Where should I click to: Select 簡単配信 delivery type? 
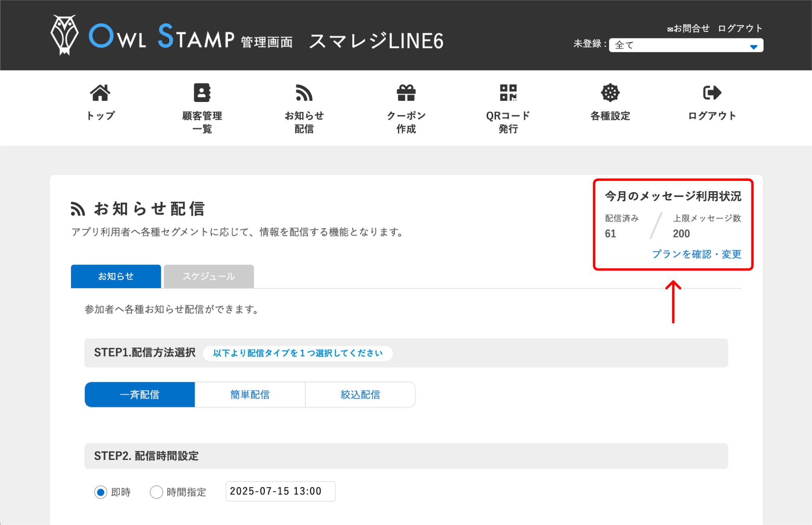[x=250, y=395]
